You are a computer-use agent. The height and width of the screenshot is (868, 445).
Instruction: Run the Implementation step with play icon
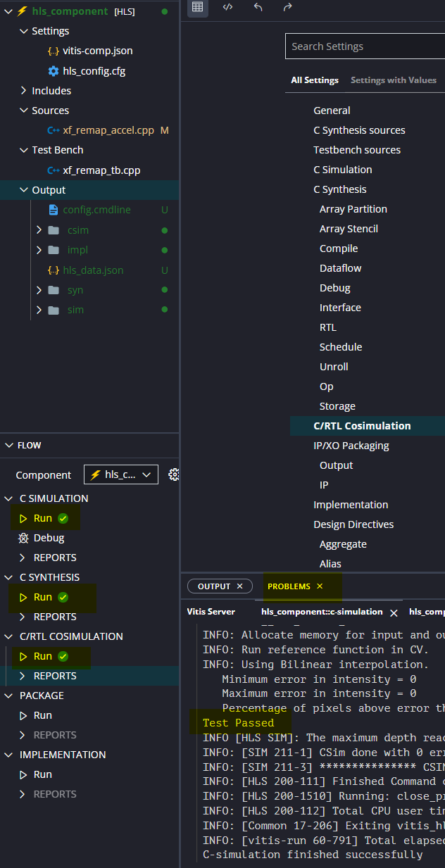click(x=23, y=774)
